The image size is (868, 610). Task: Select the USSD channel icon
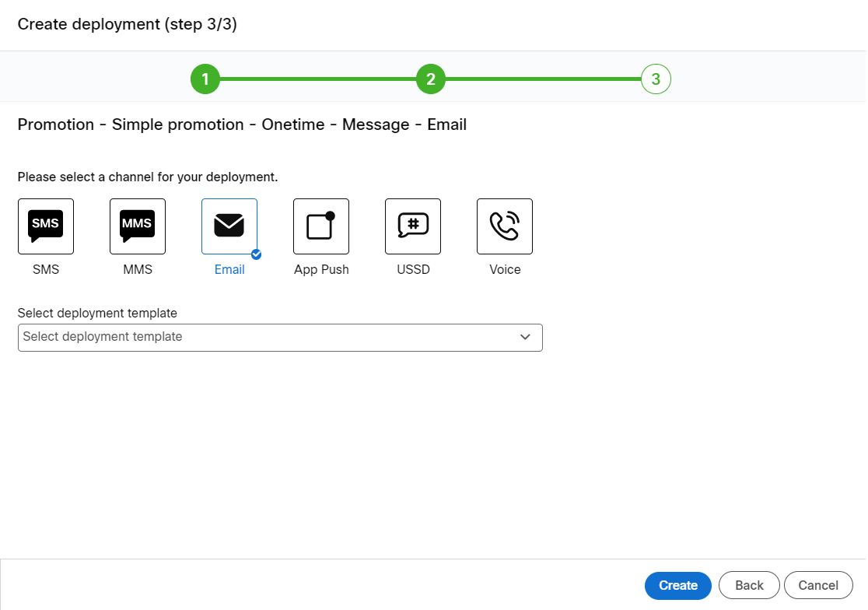click(412, 226)
